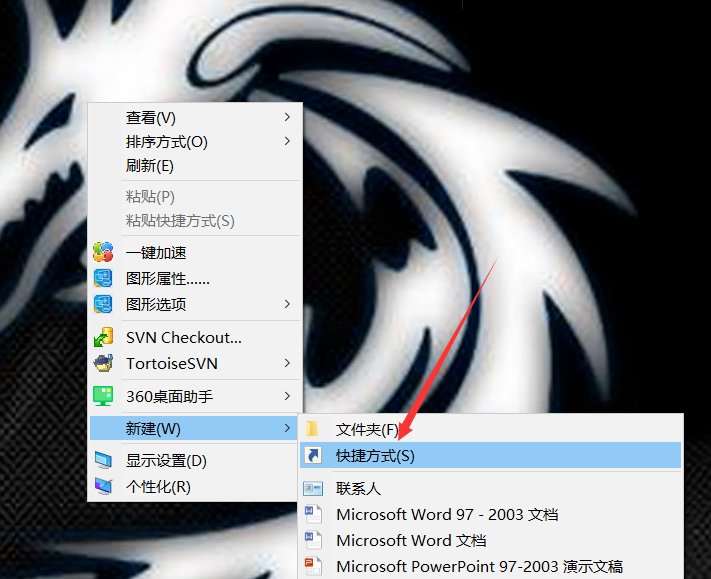Click the 图形属性 graphics icon
The height and width of the screenshot is (579, 711).
pyautogui.click(x=103, y=278)
